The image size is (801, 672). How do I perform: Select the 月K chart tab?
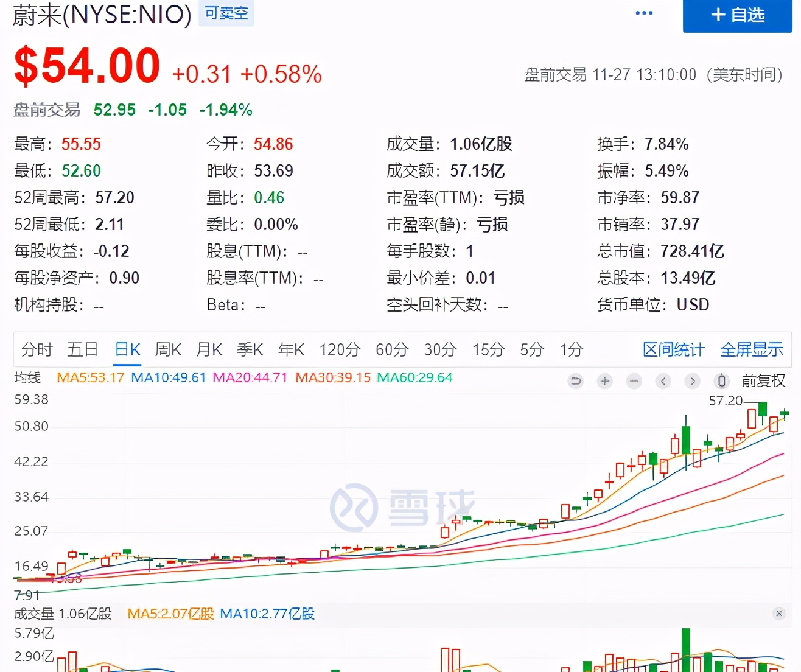point(209,349)
